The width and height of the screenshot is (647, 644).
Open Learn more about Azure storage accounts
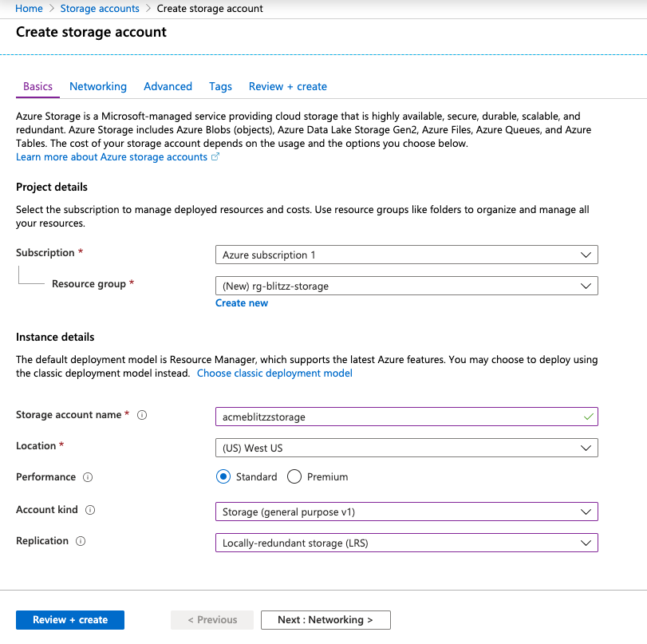[112, 157]
